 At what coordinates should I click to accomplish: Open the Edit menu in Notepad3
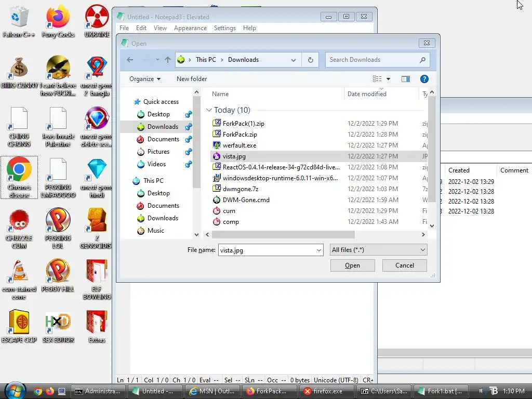tap(141, 28)
